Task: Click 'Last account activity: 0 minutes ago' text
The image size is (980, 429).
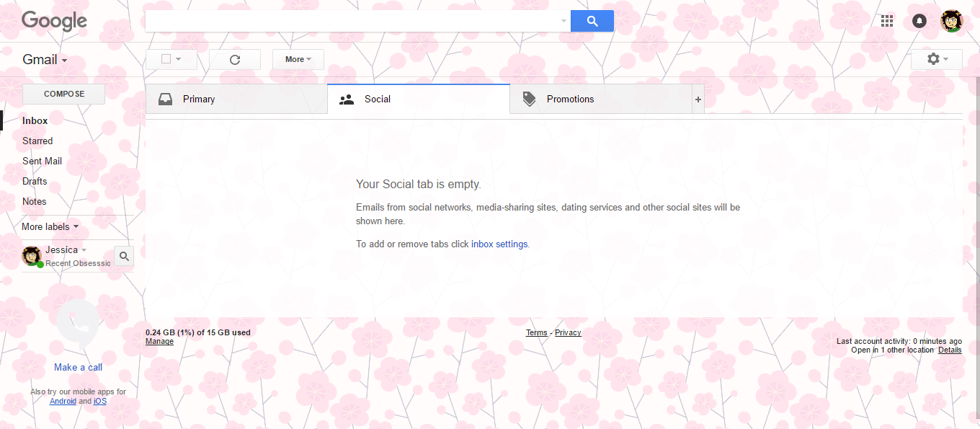Action: point(899,342)
